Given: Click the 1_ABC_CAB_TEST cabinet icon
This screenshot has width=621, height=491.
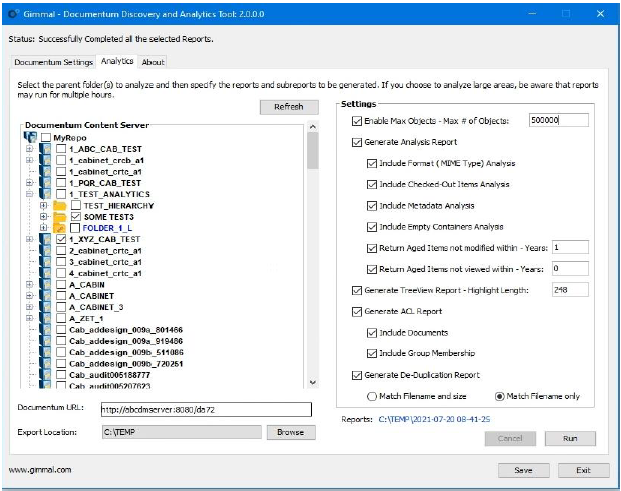Looking at the screenshot, I should (45, 149).
